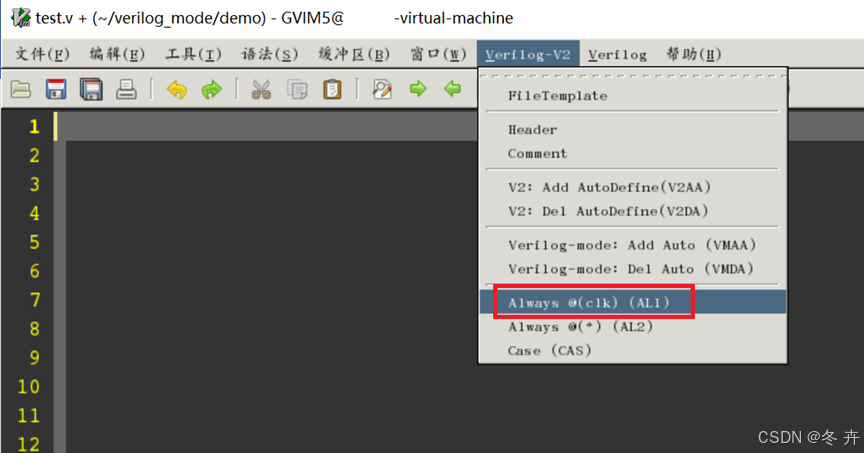The height and width of the screenshot is (453, 864).
Task: Click the Copy icon
Action: [x=297, y=89]
